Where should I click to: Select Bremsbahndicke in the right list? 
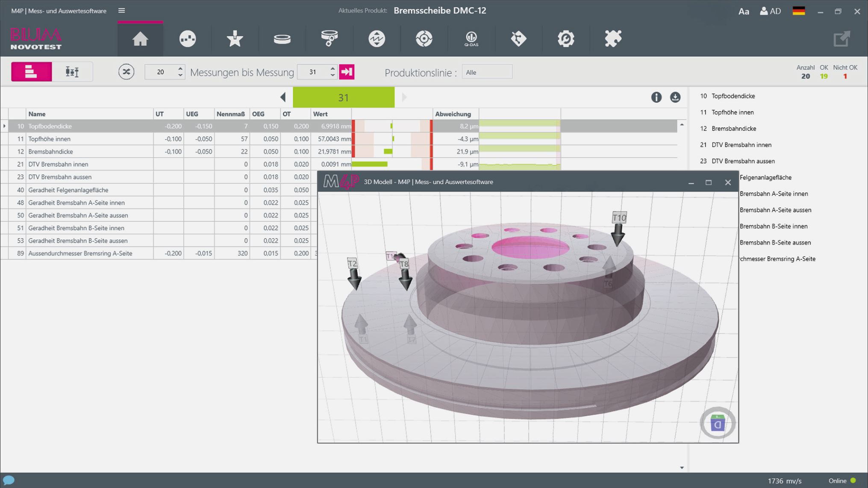click(733, 129)
